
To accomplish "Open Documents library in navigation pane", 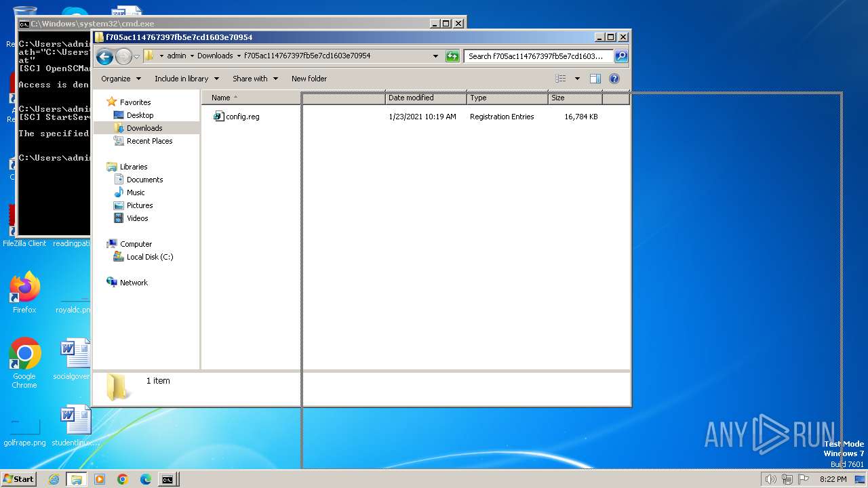I will (144, 180).
